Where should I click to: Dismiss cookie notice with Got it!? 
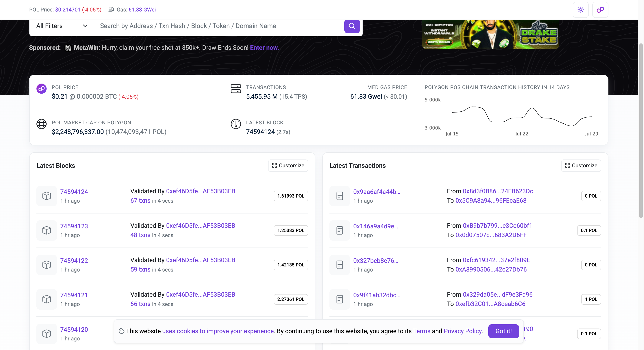[503, 331]
